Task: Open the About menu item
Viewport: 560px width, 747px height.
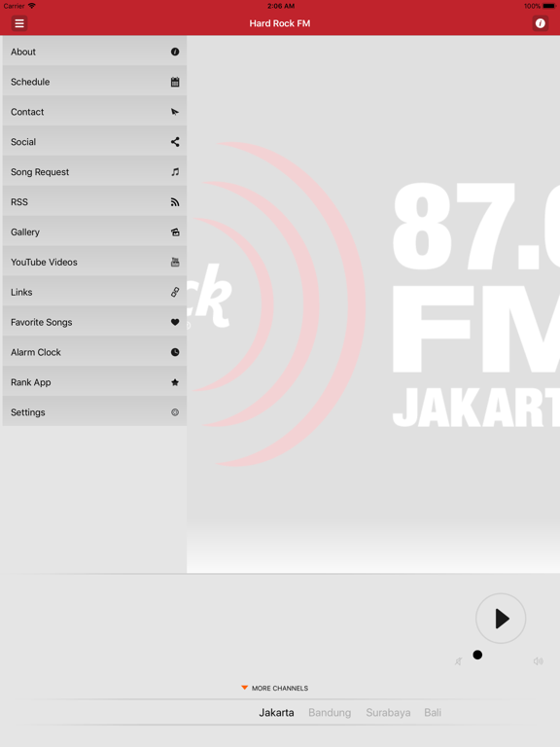Action: 94,52
